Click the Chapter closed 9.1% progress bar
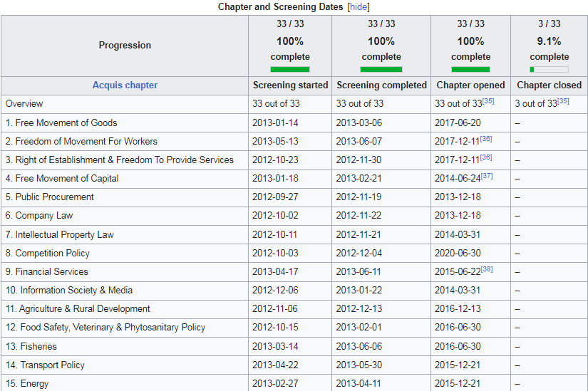Image resolution: width=588 pixels, height=391 pixels. [549, 69]
